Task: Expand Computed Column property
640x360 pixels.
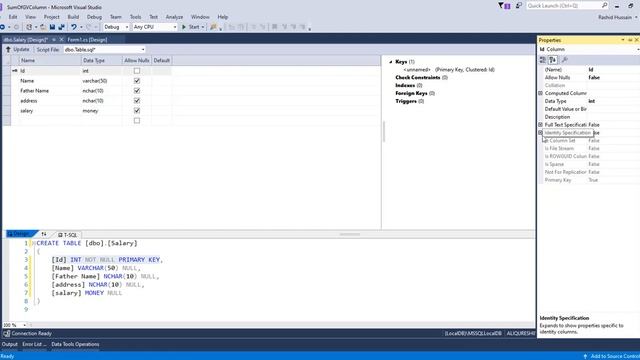Action: click(x=540, y=93)
